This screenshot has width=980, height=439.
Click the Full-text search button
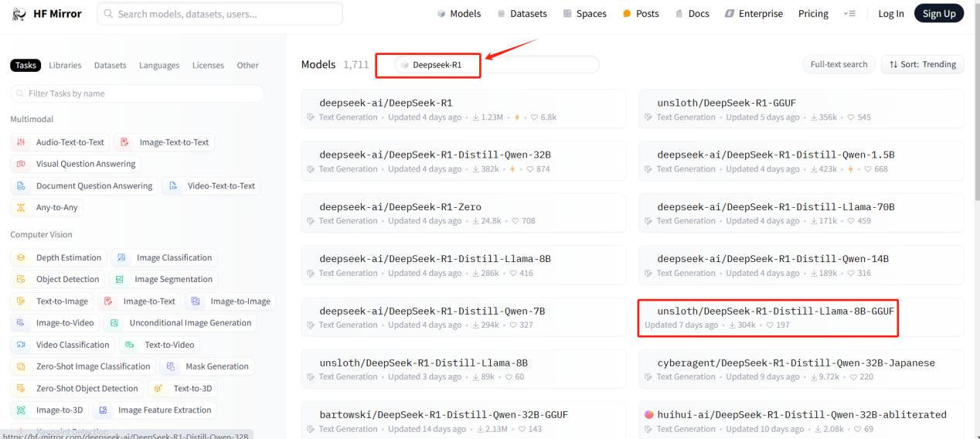coord(839,64)
